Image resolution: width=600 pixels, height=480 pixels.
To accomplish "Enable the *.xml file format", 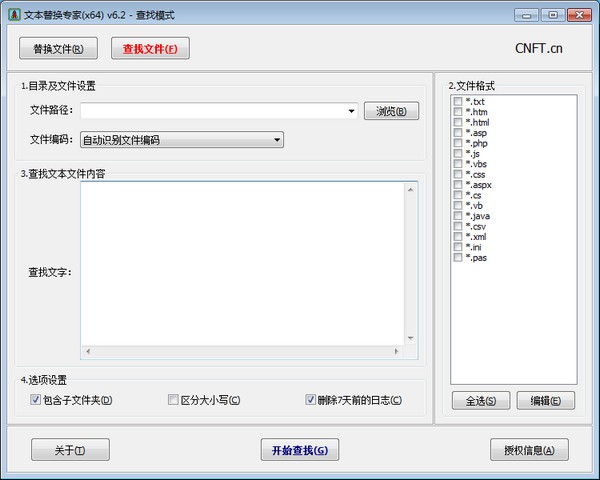I will click(458, 237).
